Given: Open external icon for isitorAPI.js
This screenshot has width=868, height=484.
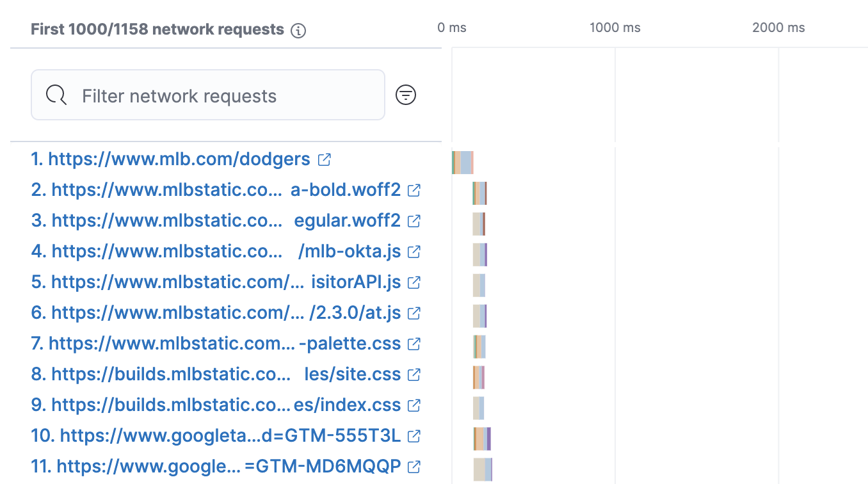Looking at the screenshot, I should pyautogui.click(x=414, y=282).
